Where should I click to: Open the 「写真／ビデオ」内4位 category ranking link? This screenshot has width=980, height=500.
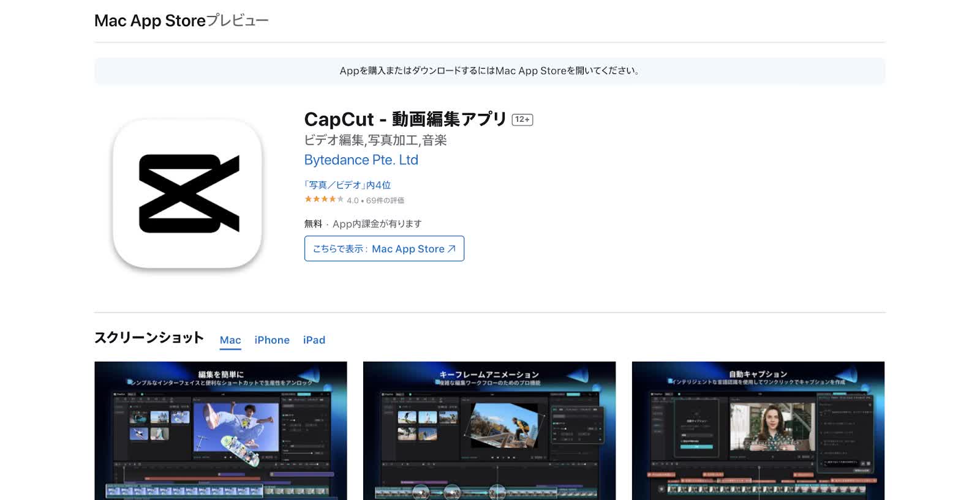click(347, 185)
